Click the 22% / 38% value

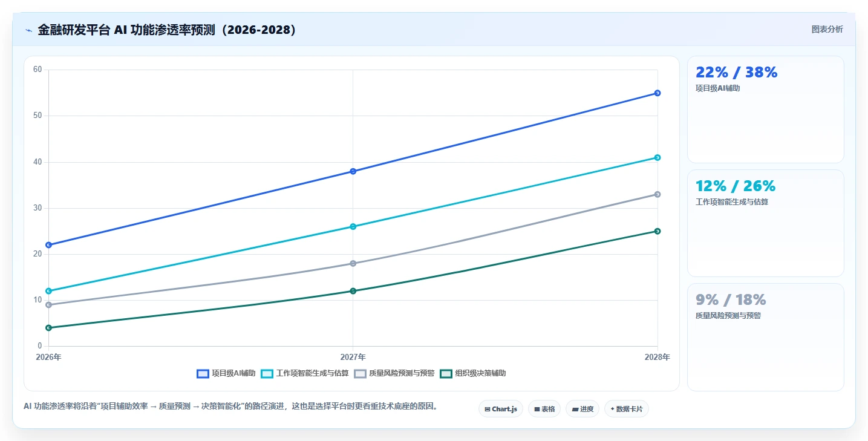pyautogui.click(x=736, y=73)
